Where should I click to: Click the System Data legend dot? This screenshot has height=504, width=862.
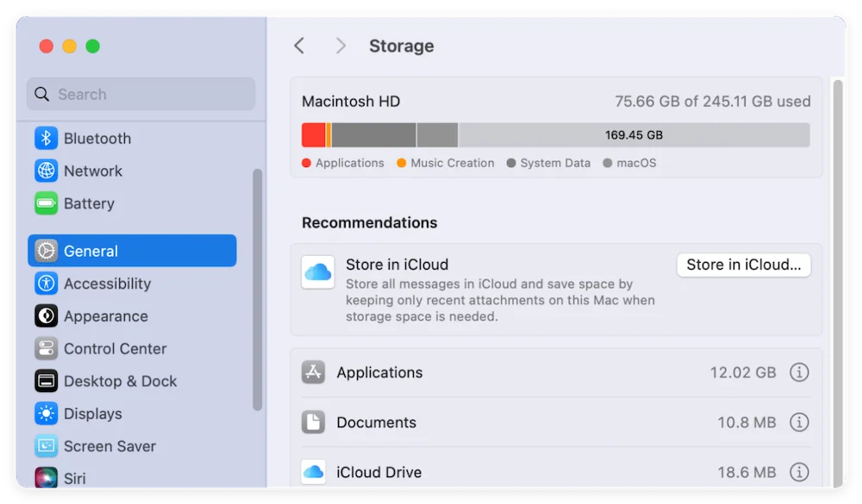(x=511, y=163)
